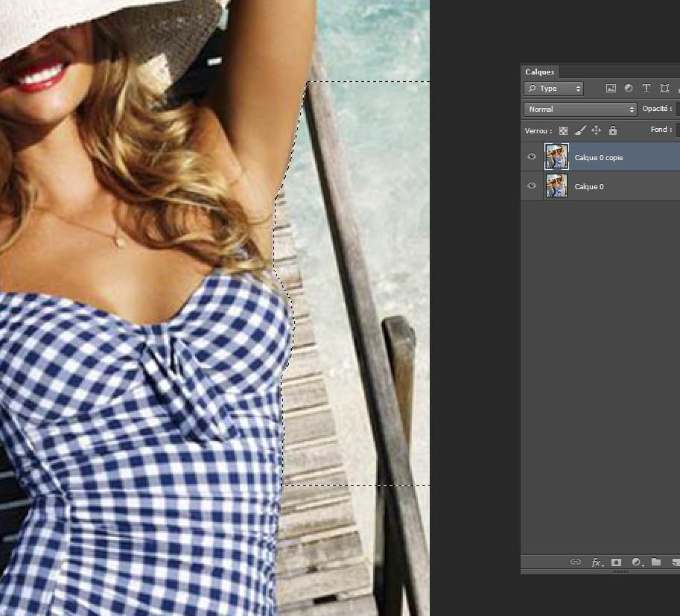Create a new layer group folder

coord(656,562)
